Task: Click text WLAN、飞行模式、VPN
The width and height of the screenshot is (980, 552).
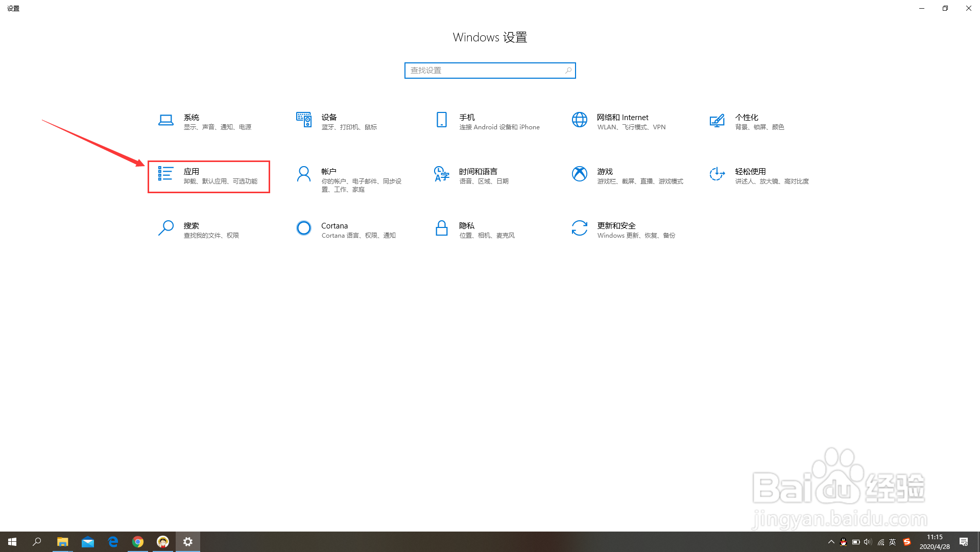Action: pos(632,127)
